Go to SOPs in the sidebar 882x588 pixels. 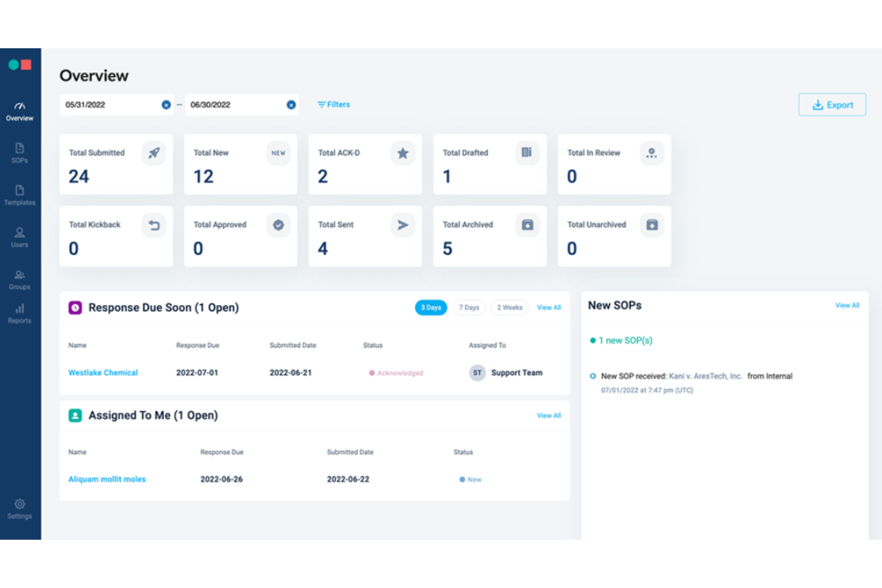[20, 153]
